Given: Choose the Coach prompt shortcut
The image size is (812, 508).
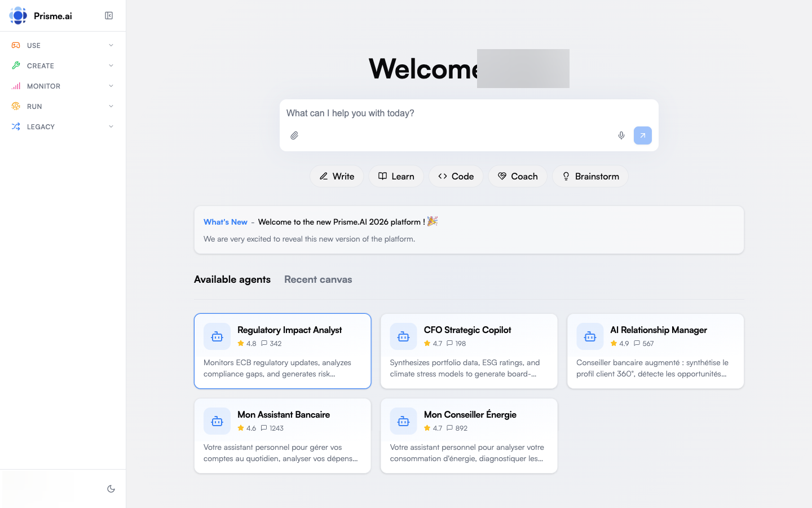Looking at the screenshot, I should coord(518,176).
